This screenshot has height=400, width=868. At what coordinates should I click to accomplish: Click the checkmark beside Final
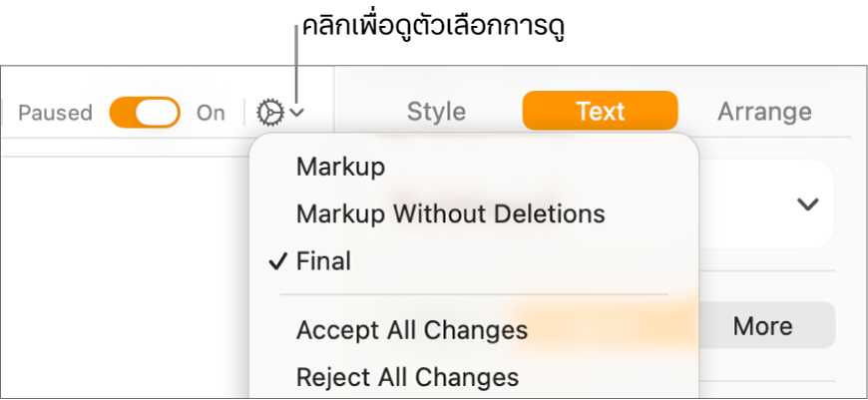[x=277, y=261]
